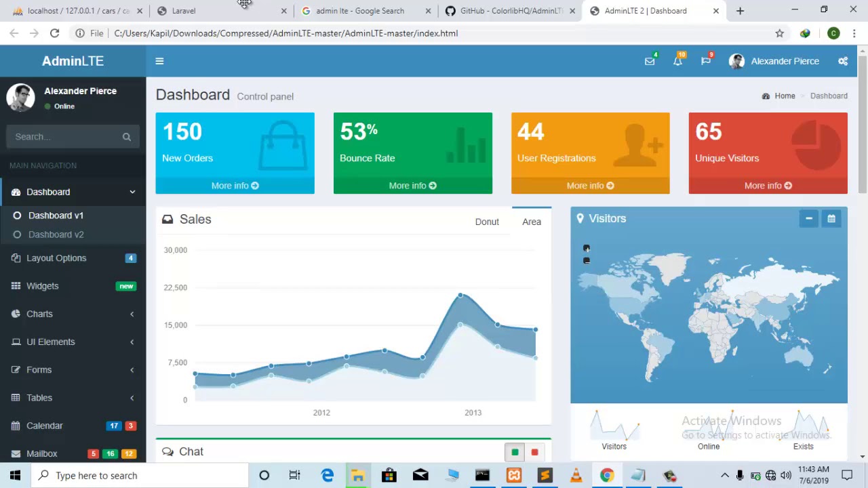Open tasks flag icon in navbar
Image resolution: width=868 pixels, height=488 pixels.
click(706, 61)
